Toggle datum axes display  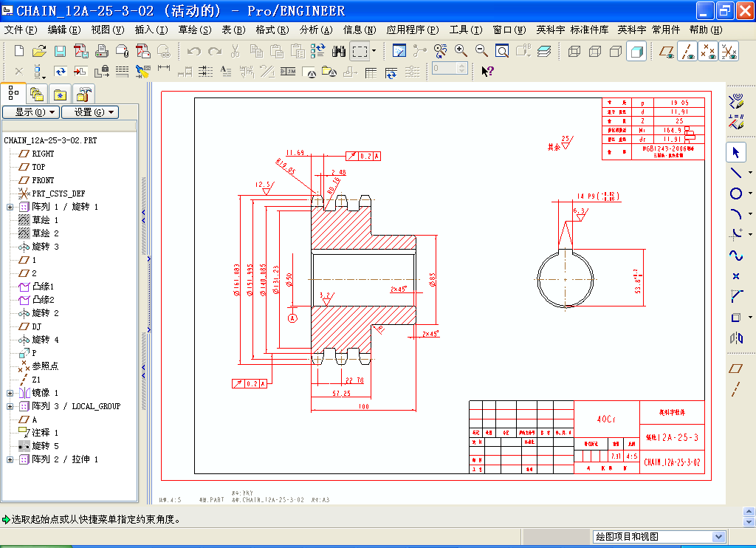(688, 51)
